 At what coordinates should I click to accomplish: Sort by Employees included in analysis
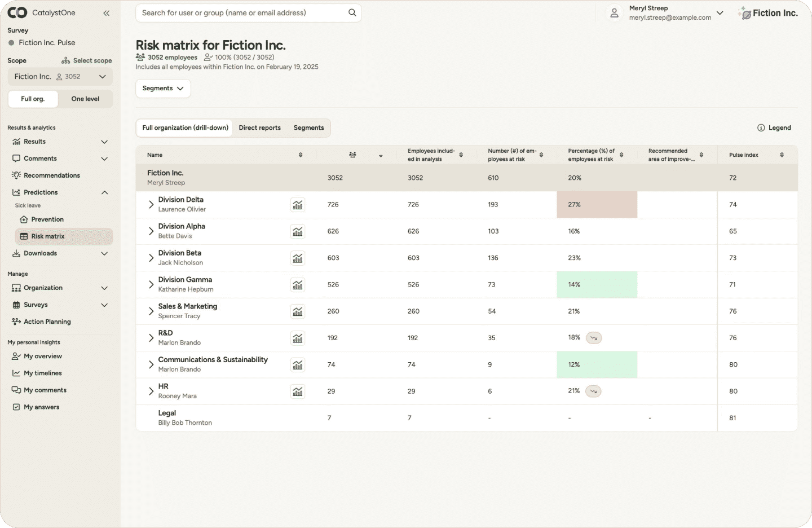pyautogui.click(x=461, y=155)
